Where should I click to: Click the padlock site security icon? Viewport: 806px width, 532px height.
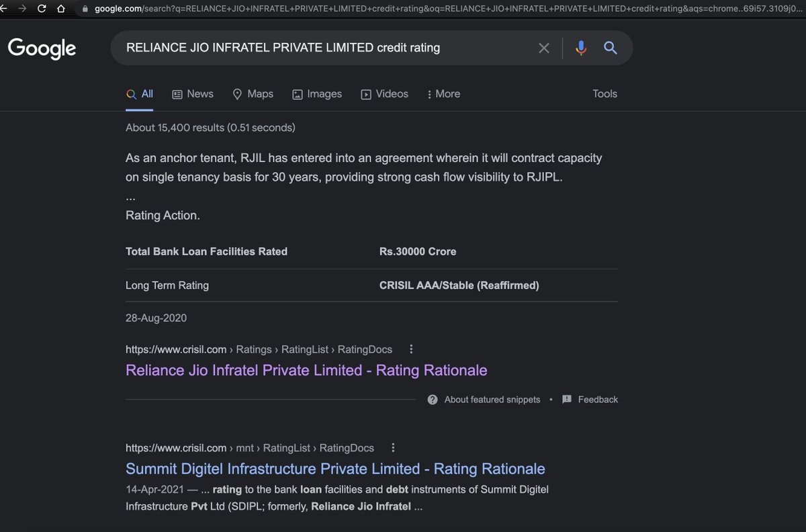85,9
